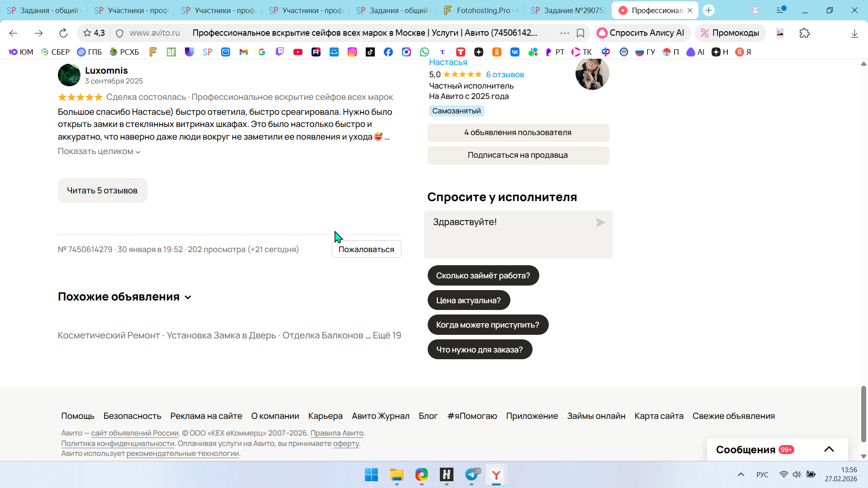Image resolution: width=868 pixels, height=488 pixels.
Task: Open the browser extensions puzzle icon
Action: point(804,33)
